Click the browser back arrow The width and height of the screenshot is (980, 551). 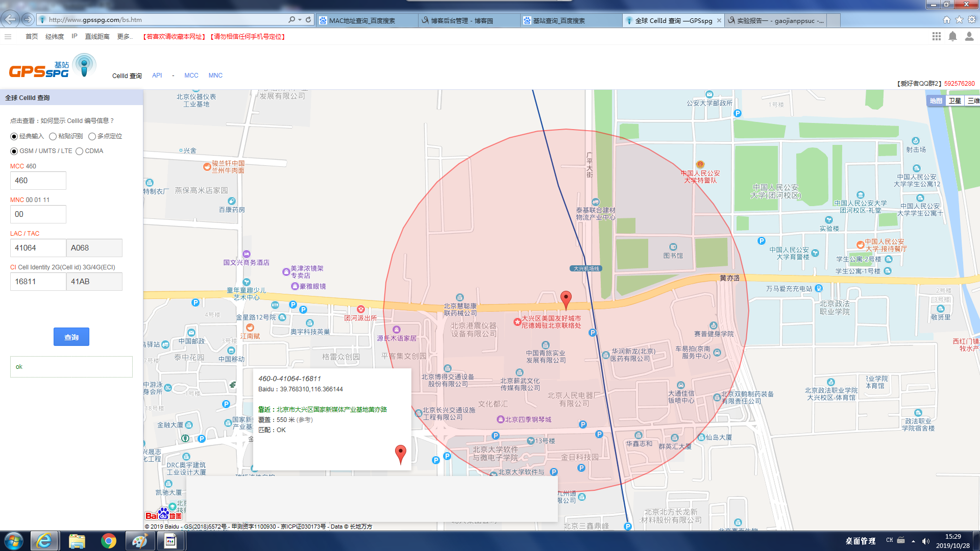[x=10, y=19]
